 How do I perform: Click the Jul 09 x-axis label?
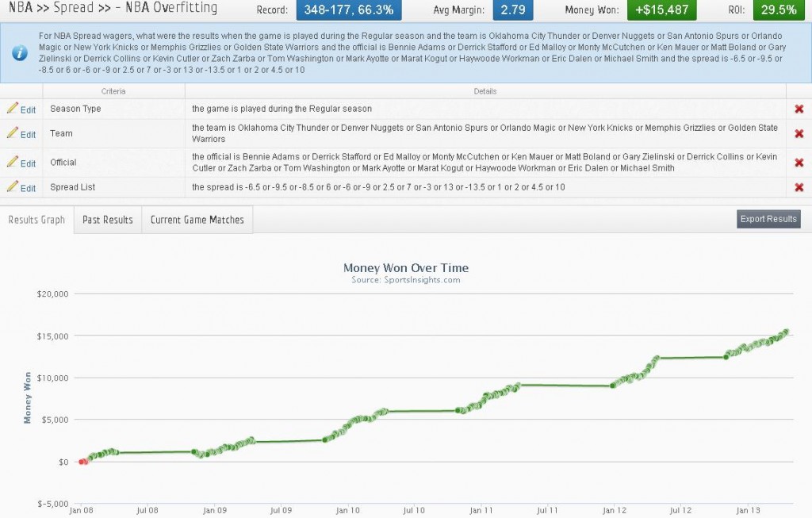pyautogui.click(x=282, y=510)
